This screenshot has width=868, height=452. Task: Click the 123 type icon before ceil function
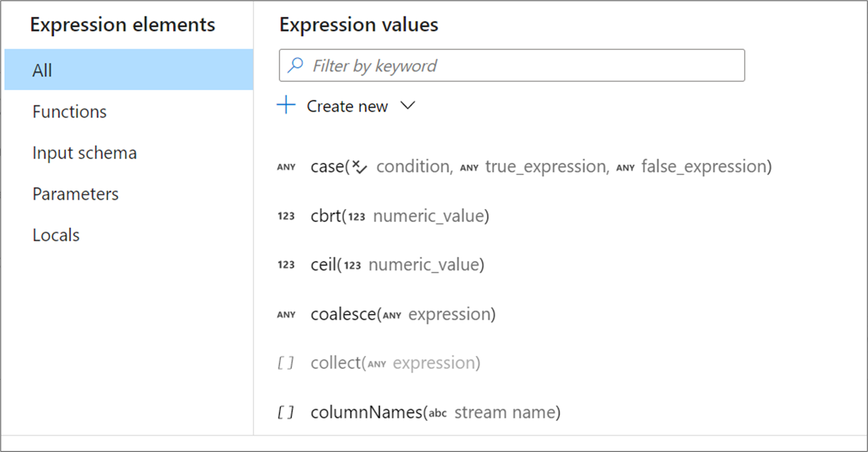tap(286, 265)
